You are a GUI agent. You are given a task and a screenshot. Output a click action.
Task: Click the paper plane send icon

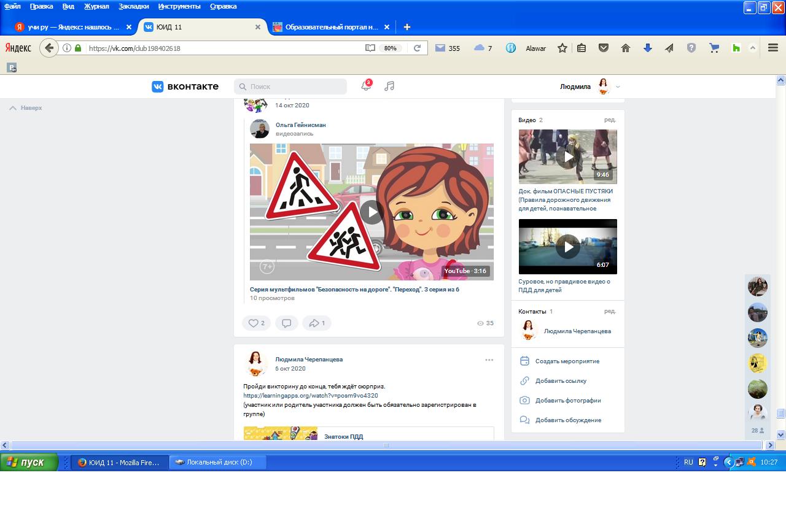(x=669, y=48)
